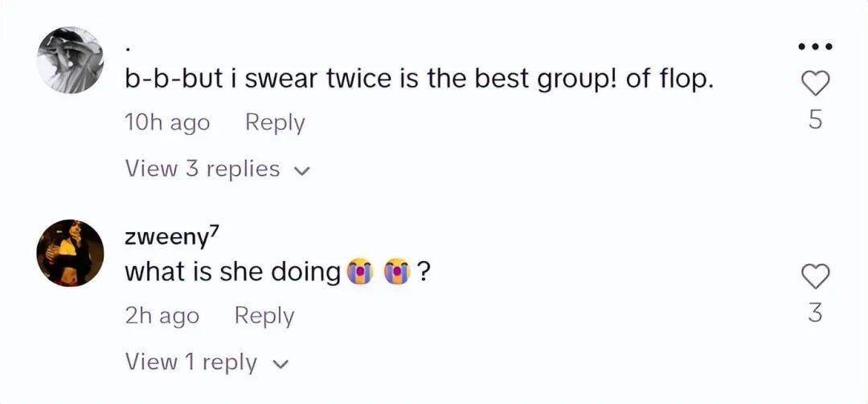The width and height of the screenshot is (868, 404).
Task: Click the second crying emoji before the question mark
Action: [397, 273]
